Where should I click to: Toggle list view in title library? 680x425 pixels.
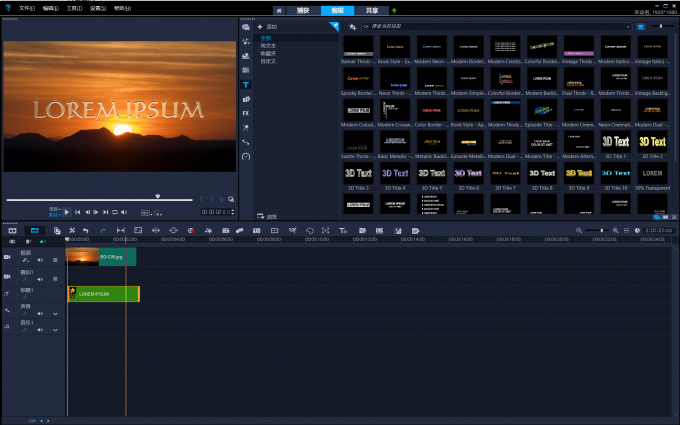[x=641, y=27]
